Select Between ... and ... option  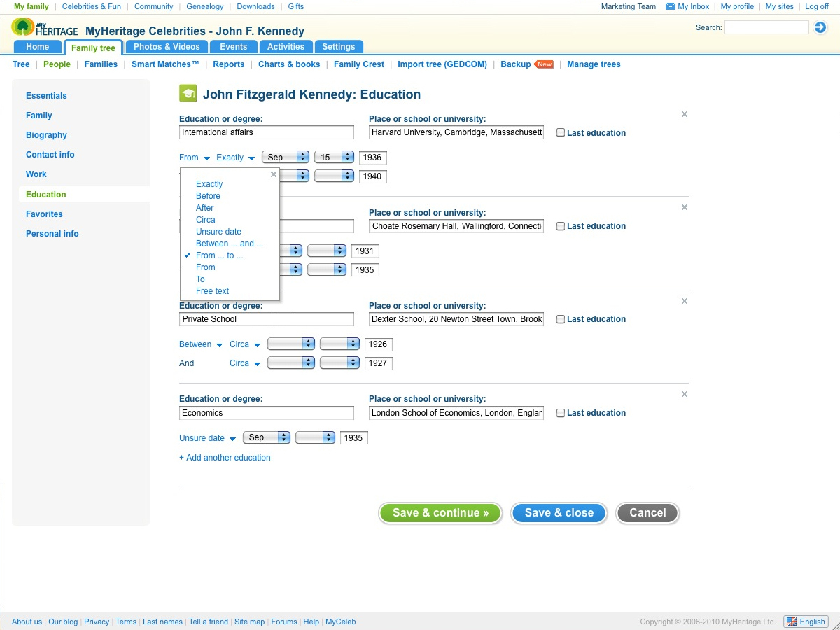pos(230,244)
